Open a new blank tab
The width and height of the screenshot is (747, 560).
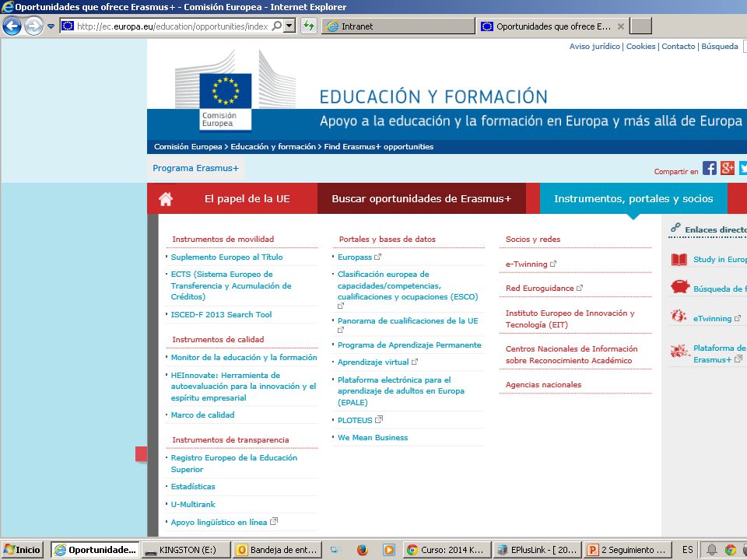click(640, 26)
